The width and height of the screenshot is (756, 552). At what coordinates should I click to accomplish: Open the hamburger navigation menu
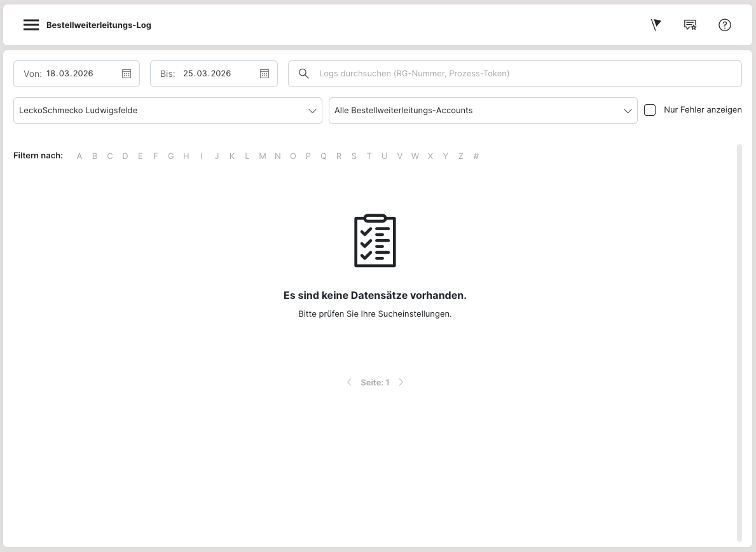[x=31, y=25]
